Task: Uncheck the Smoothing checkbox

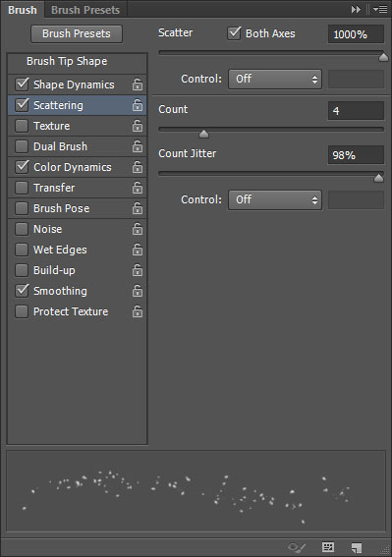Action: (22, 291)
